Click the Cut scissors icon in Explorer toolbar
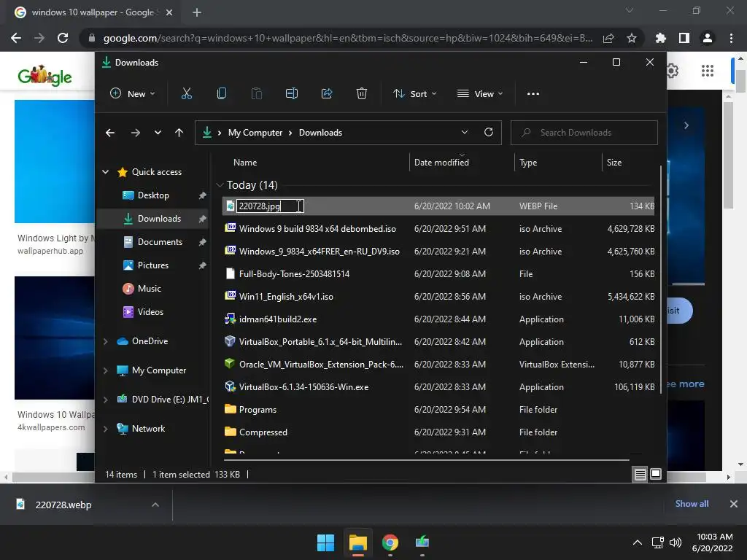Screen dimensions: 747x560 point(186,94)
